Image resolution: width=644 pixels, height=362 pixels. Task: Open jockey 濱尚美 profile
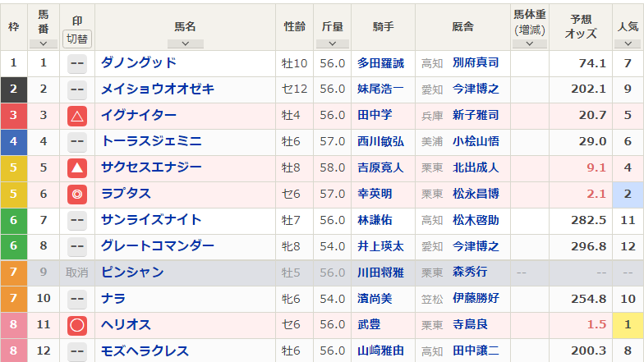pos(375,299)
